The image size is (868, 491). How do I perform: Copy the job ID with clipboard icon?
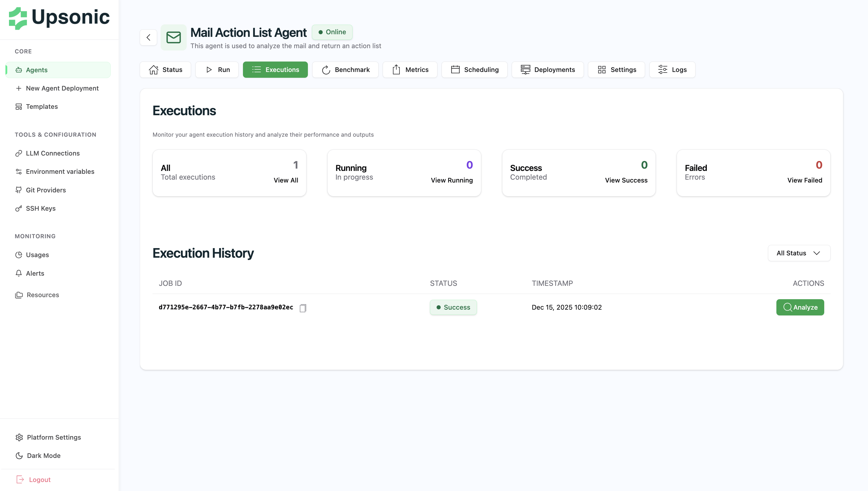coord(303,308)
